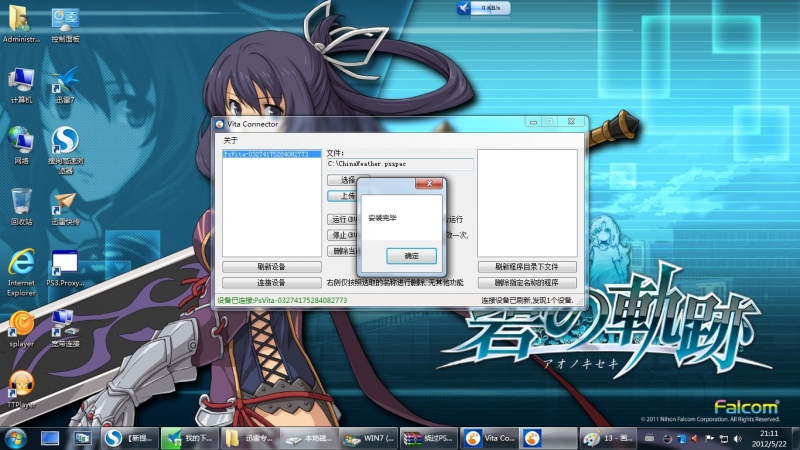Screen dimensions: 800x450
Task: Click the C:\ChinaWeather.psspac file path field
Action: coord(400,164)
